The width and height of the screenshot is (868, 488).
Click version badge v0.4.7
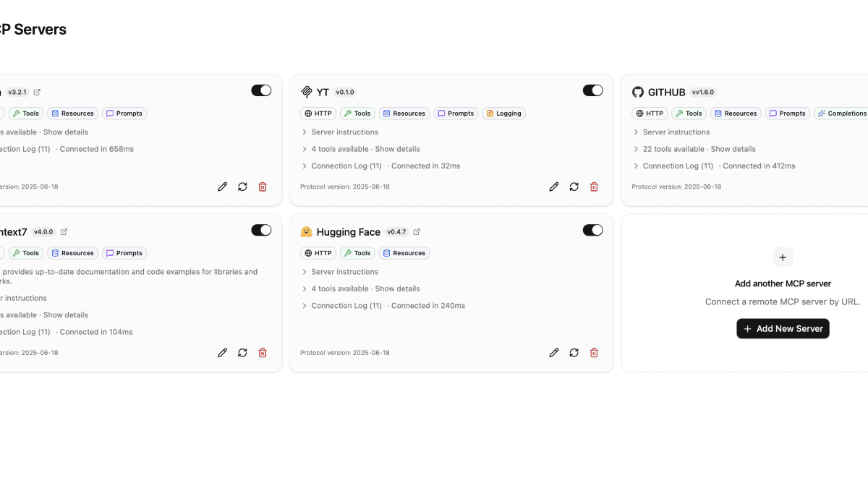[397, 232]
